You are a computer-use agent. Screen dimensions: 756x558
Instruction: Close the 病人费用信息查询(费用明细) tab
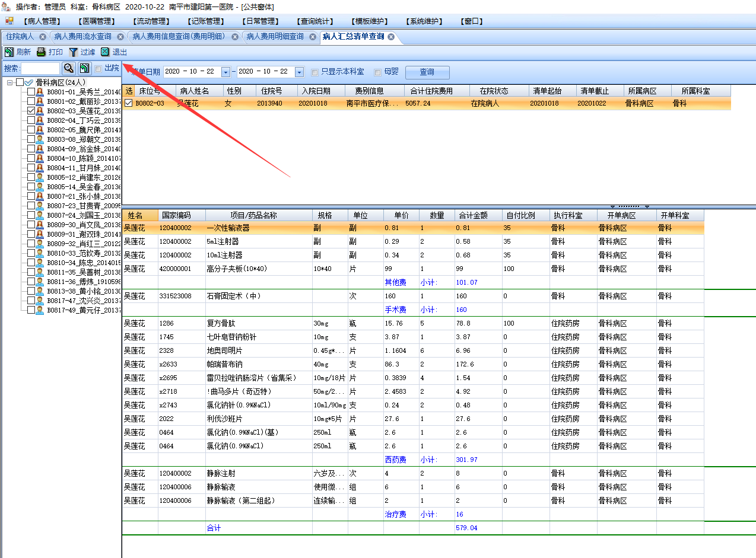(x=235, y=37)
